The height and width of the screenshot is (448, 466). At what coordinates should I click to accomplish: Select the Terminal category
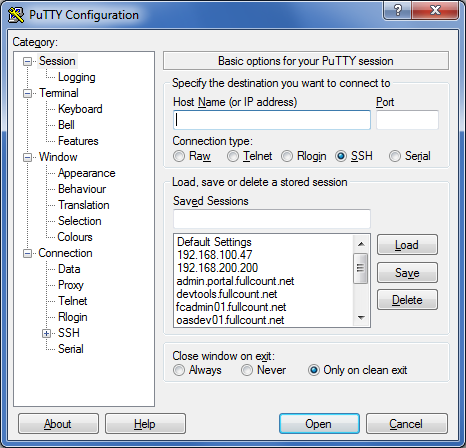59,93
